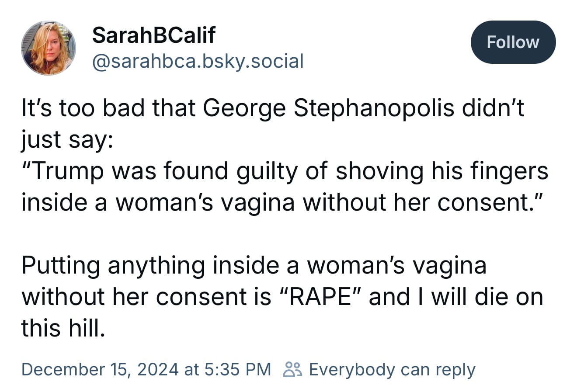This screenshot has height=392, width=577.
Task: Click the words "this hill." ending the post
Action: 63,328
